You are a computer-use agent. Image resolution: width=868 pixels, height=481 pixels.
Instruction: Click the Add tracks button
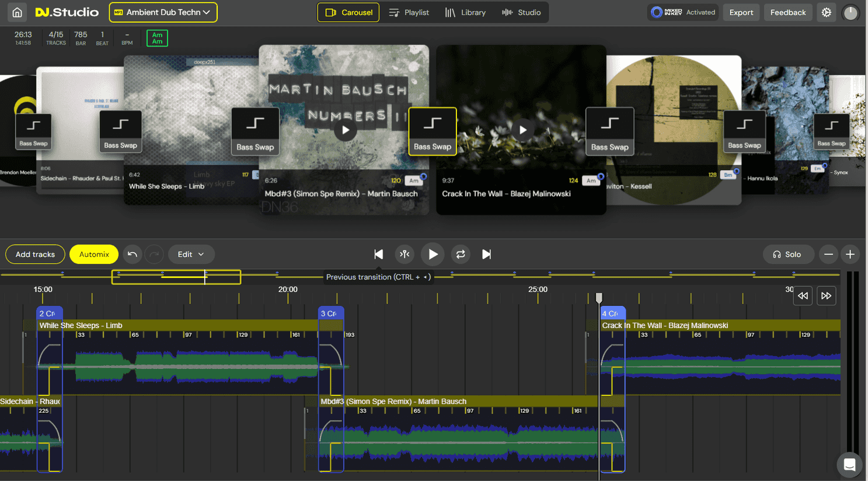click(x=35, y=254)
